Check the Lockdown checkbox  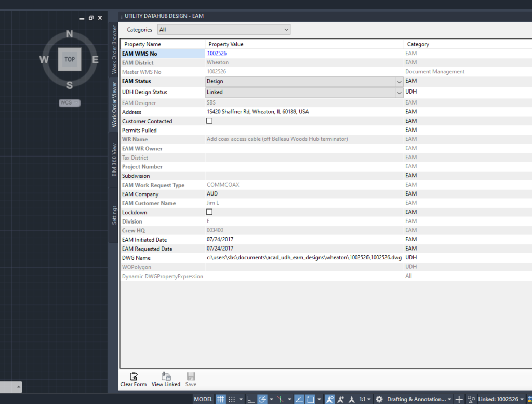coord(209,212)
